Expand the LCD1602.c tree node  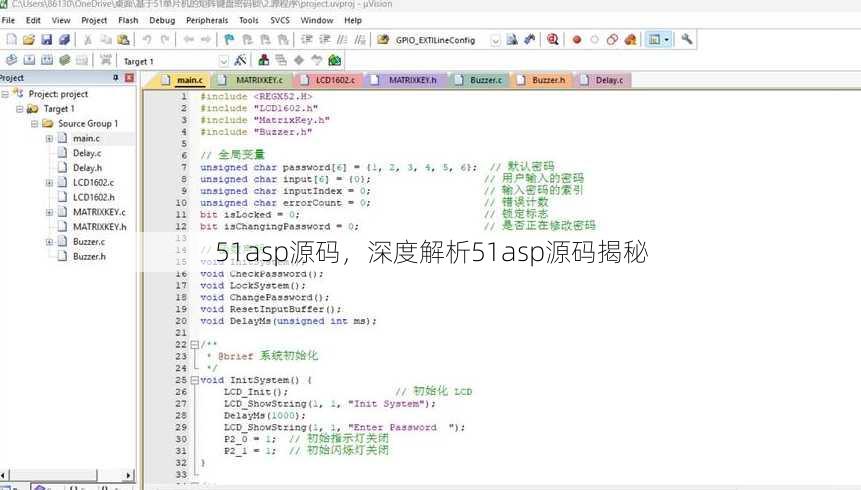[x=49, y=182]
